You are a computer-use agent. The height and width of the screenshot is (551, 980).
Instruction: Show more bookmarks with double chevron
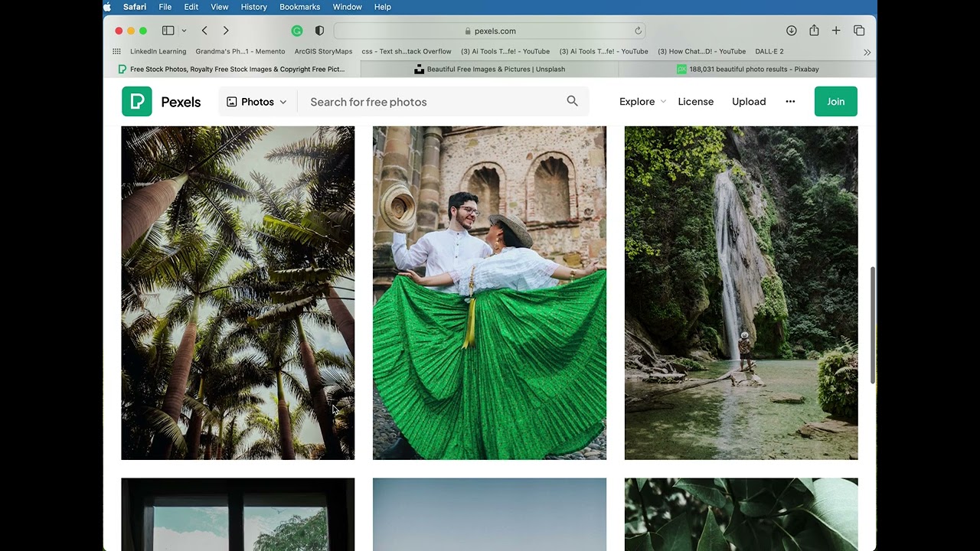(x=867, y=52)
